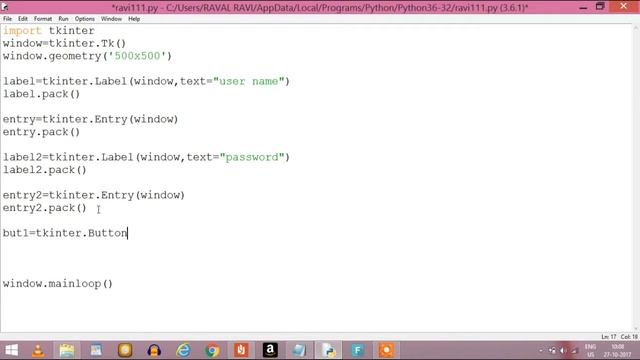This screenshot has height=360, width=640.
Task: Click the 'label2.pack()' line
Action: 44,170
